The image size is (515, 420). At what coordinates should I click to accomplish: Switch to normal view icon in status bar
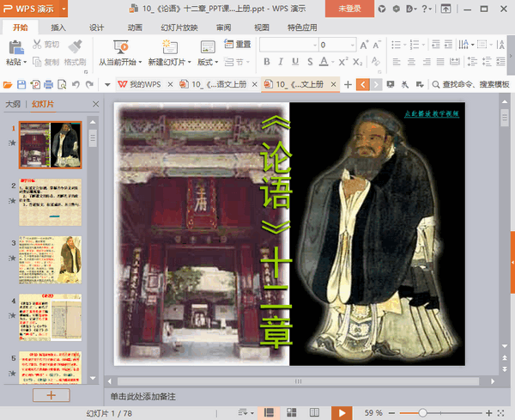269,412
